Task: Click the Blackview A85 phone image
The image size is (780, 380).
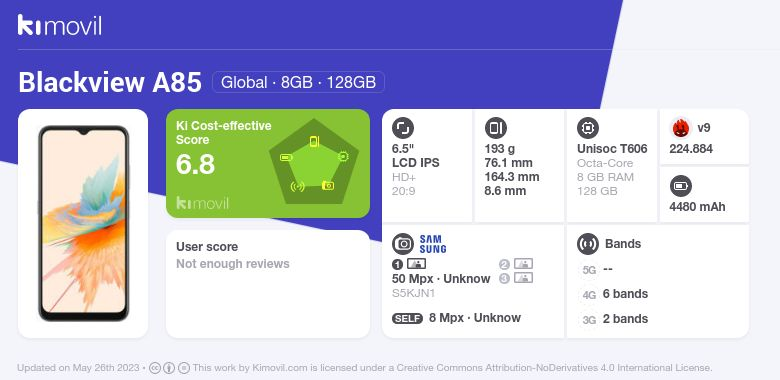Action: [x=84, y=223]
